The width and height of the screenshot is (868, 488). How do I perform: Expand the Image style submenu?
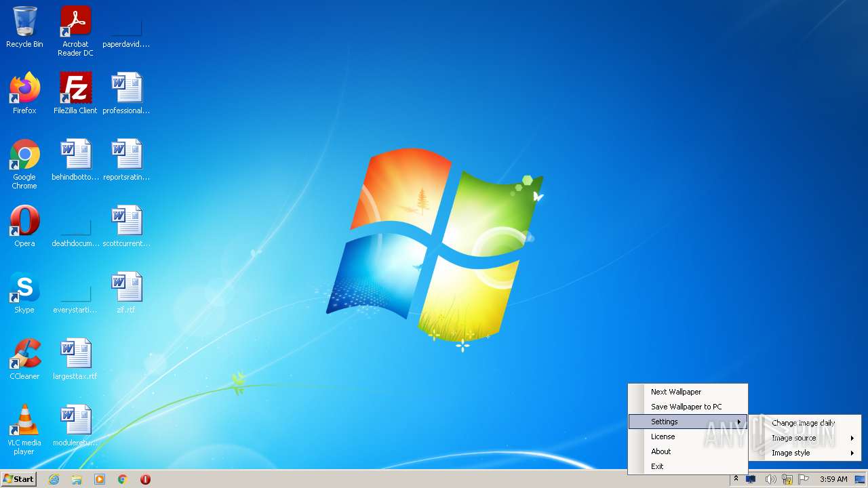tap(805, 453)
